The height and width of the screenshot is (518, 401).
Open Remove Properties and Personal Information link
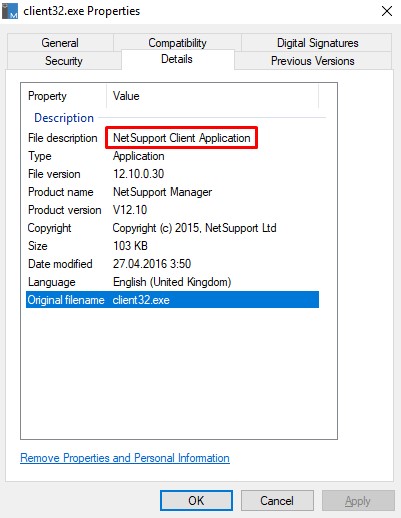pos(125,458)
